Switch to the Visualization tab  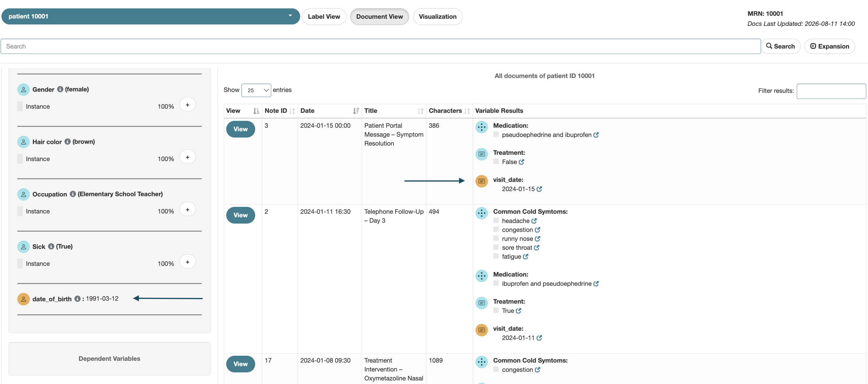(437, 16)
